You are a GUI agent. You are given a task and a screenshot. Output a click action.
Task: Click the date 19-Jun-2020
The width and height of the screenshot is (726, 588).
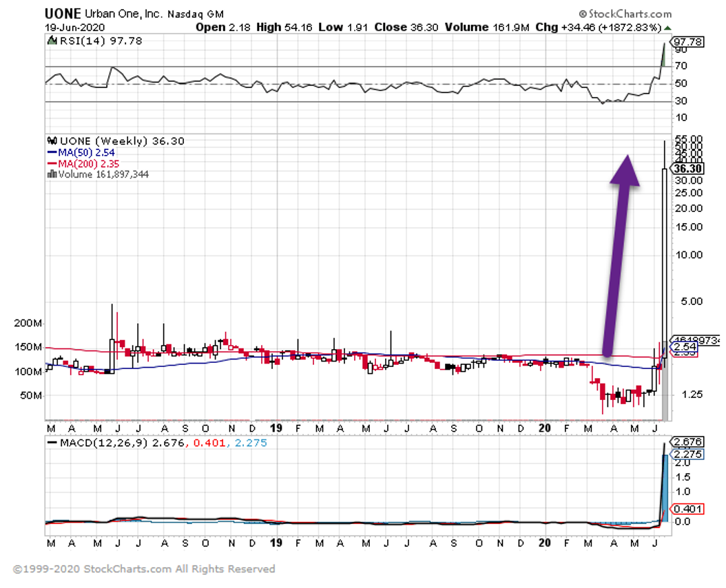click(x=75, y=28)
